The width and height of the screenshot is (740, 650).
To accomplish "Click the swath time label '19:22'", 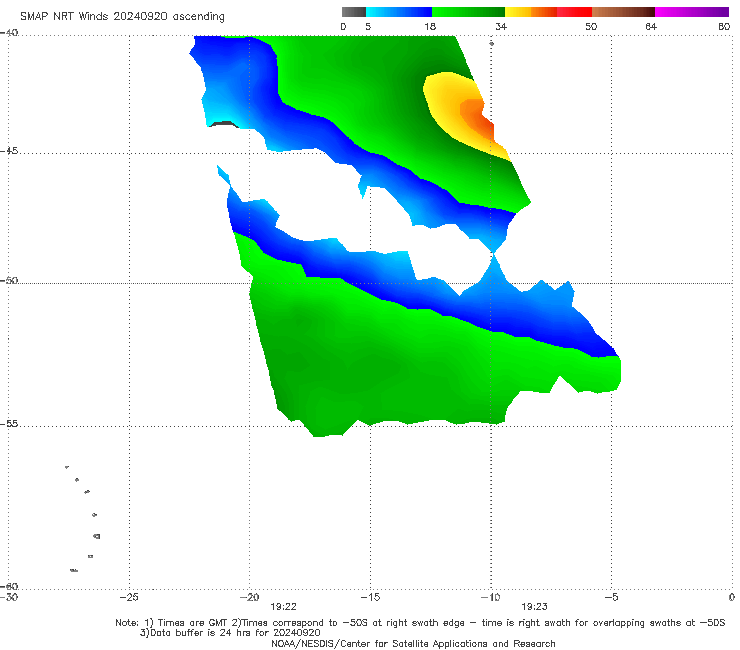I will (x=283, y=607).
